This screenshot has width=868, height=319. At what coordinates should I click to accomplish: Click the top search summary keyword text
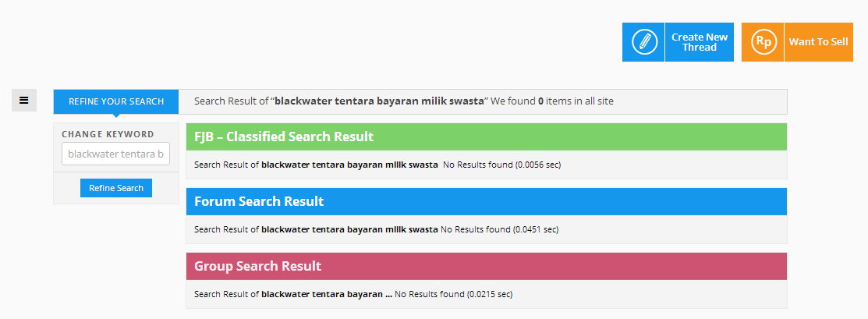[x=380, y=101]
